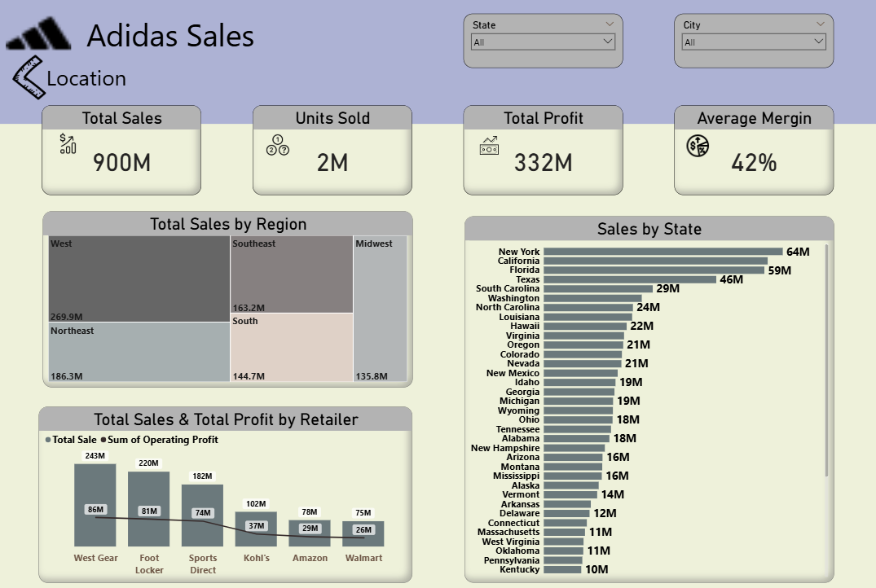The height and width of the screenshot is (588, 876).
Task: Click the Mississippi state label
Action: tap(516, 476)
